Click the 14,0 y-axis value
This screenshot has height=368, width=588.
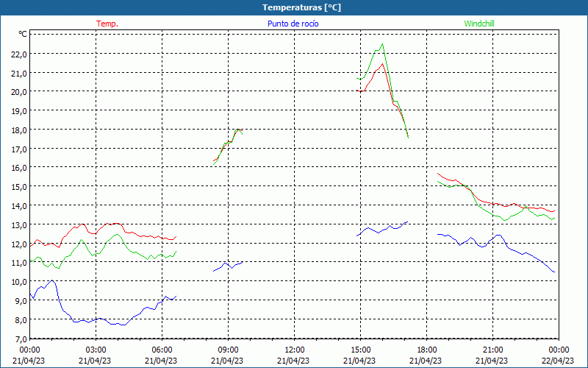point(19,206)
